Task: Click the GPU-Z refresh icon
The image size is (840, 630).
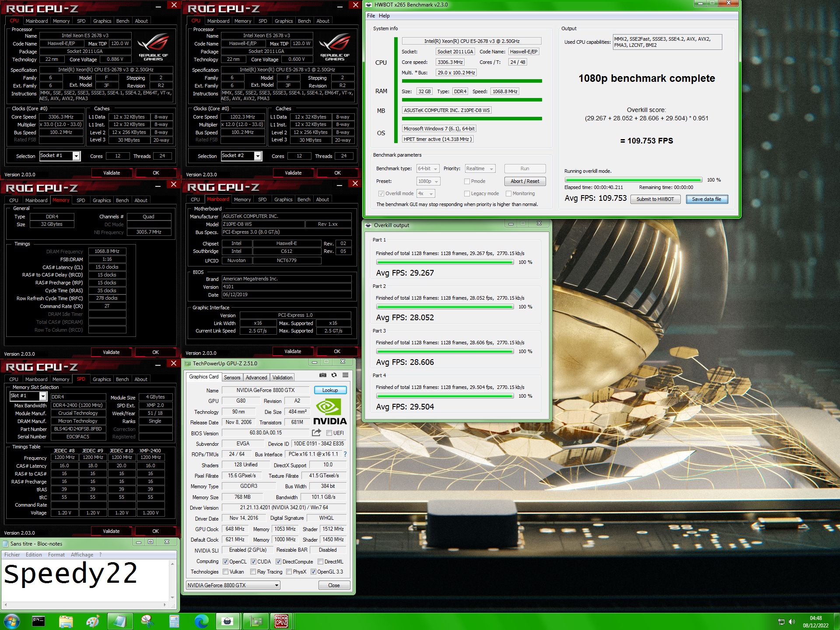Action: pyautogui.click(x=334, y=375)
